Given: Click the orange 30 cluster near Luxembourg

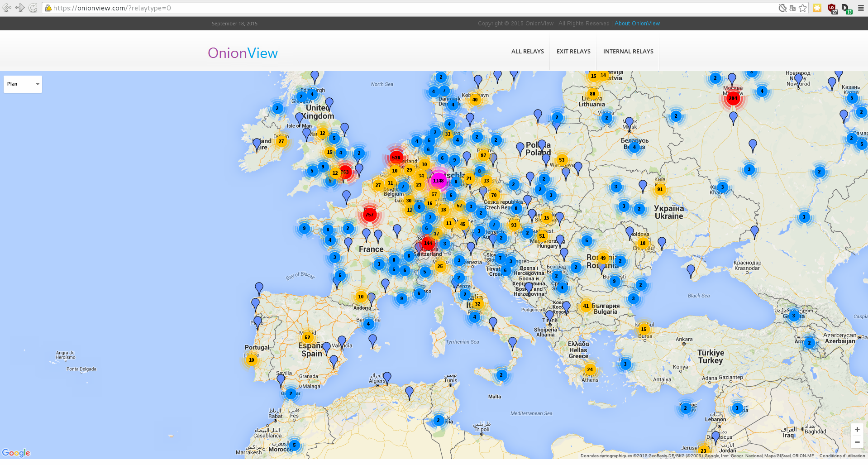Looking at the screenshot, I should 409,201.
